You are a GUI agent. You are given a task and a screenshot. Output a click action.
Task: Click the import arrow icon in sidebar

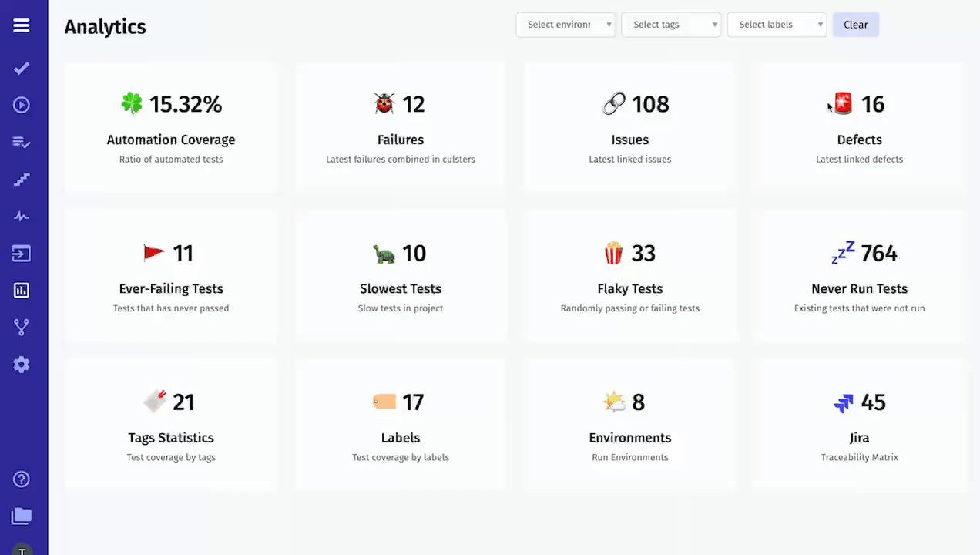click(x=22, y=254)
